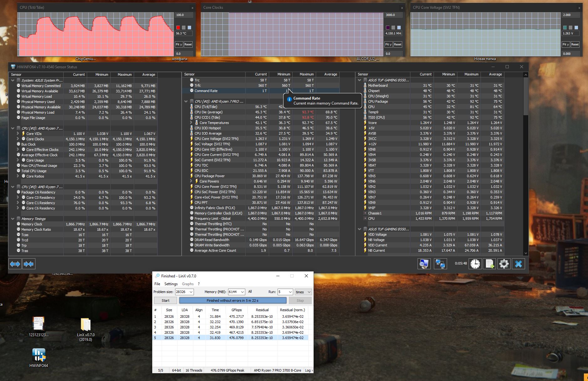
Task: Click Start button in LinX
Action: tap(165, 301)
